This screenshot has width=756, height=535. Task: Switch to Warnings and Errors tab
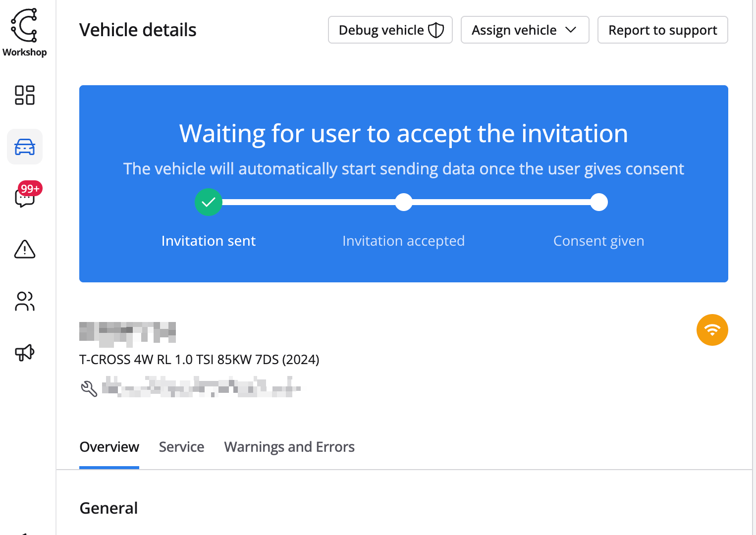tap(289, 447)
